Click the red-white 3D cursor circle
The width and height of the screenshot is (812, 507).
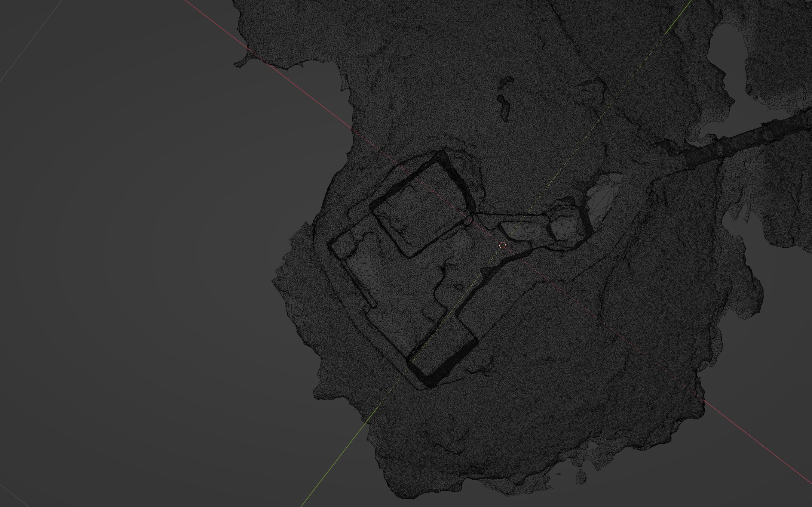502,245
